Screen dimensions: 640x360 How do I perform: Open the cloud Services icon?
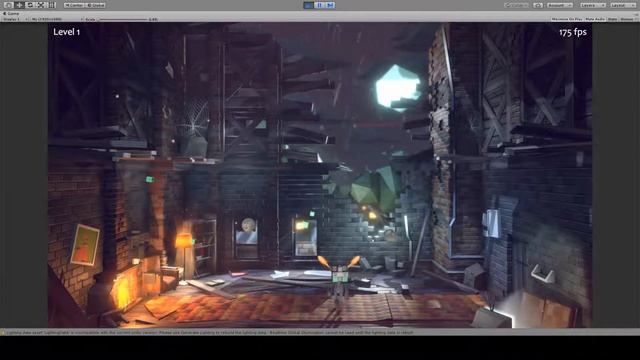[538, 5]
